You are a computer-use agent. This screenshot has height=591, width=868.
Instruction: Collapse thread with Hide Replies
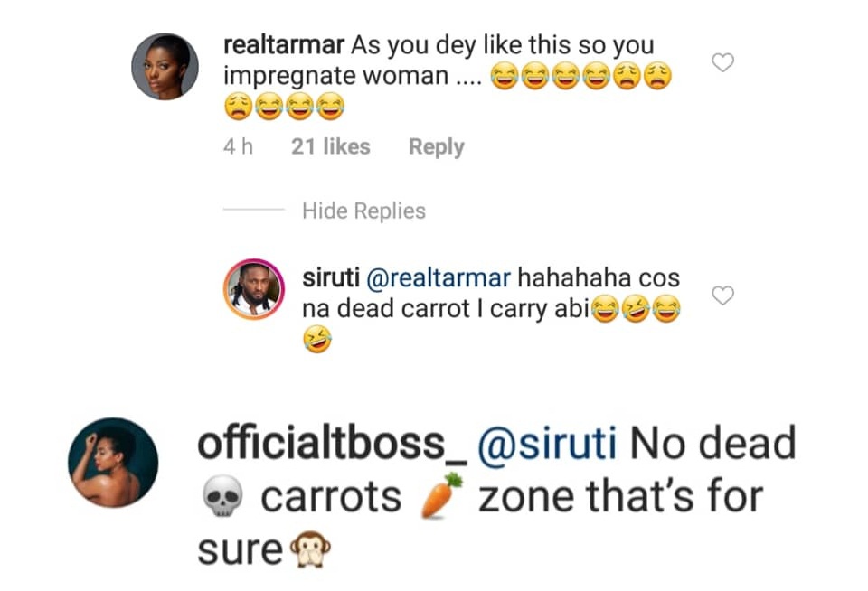(x=363, y=211)
